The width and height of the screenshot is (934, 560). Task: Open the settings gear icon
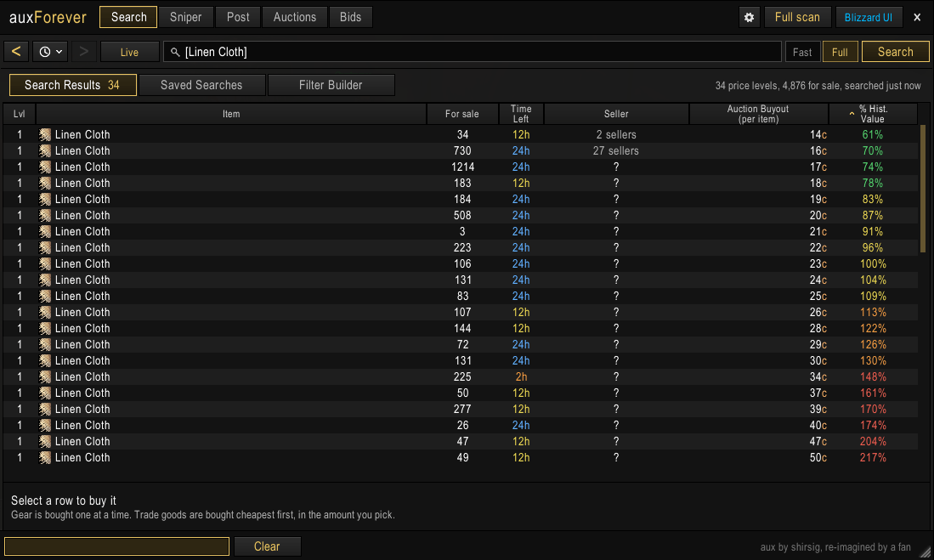coord(749,17)
